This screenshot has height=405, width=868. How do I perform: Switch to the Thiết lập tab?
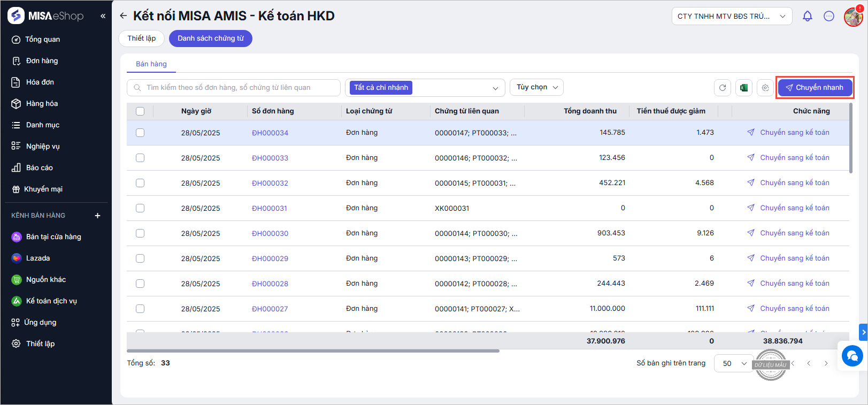tap(142, 39)
